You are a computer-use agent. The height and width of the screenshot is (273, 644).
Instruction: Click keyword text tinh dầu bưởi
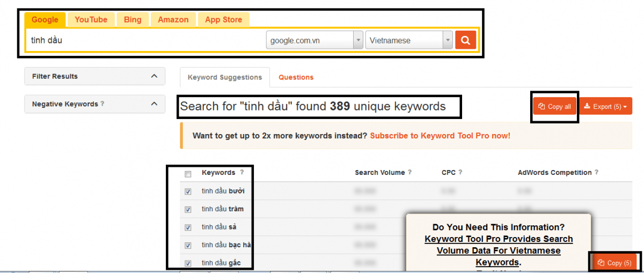pyautogui.click(x=223, y=191)
